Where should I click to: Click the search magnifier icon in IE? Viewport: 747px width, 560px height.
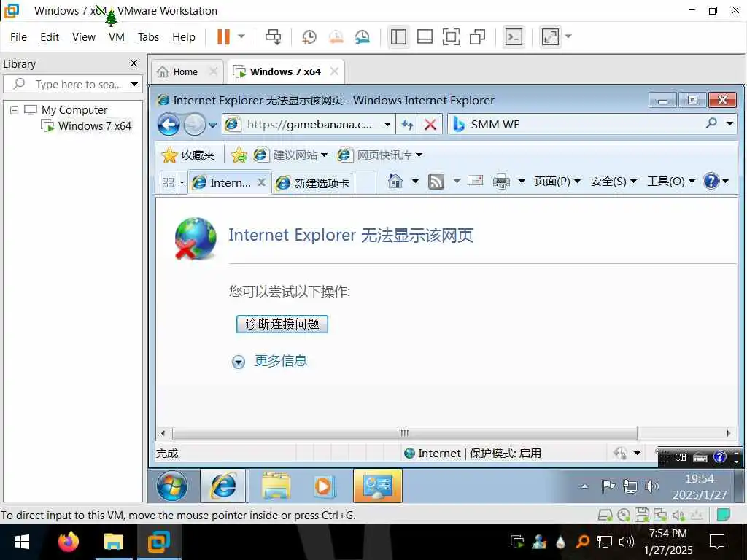(711, 124)
